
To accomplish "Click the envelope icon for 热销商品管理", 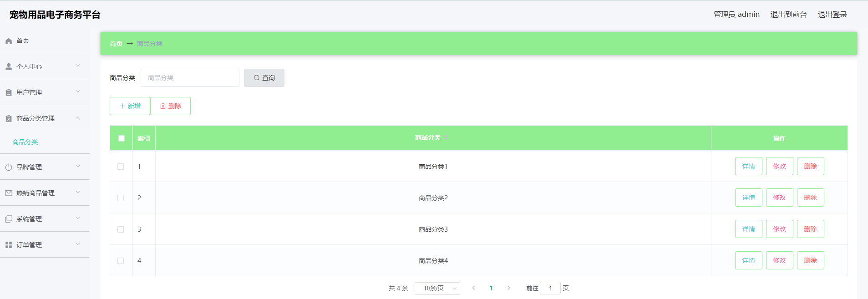I will 9,193.
